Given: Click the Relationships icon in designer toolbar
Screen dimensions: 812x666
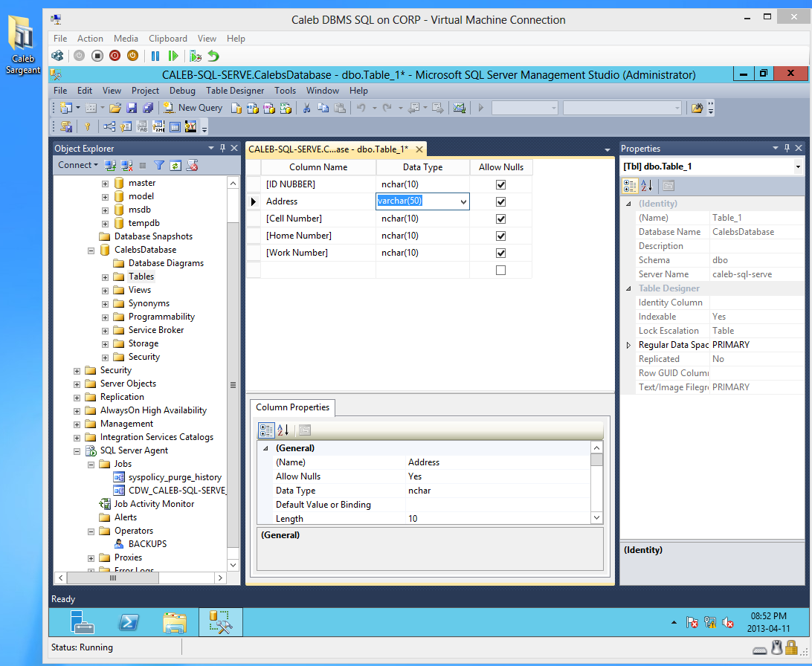Looking at the screenshot, I should pos(109,126).
